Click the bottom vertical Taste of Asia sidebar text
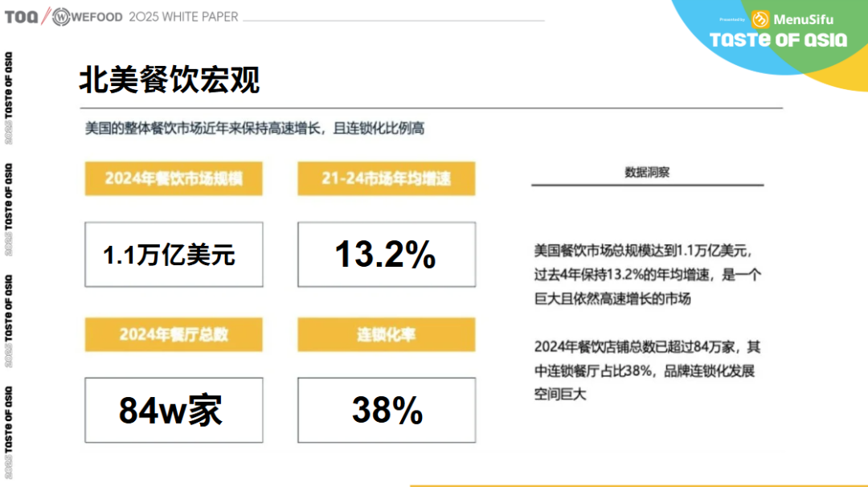This screenshot has width=868, height=487. (x=8, y=432)
